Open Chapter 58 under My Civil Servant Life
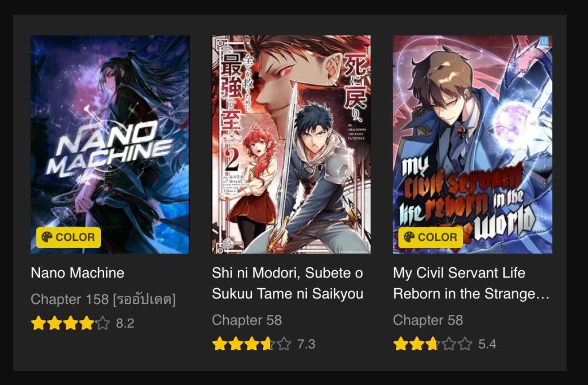This screenshot has height=385, width=588. (428, 320)
